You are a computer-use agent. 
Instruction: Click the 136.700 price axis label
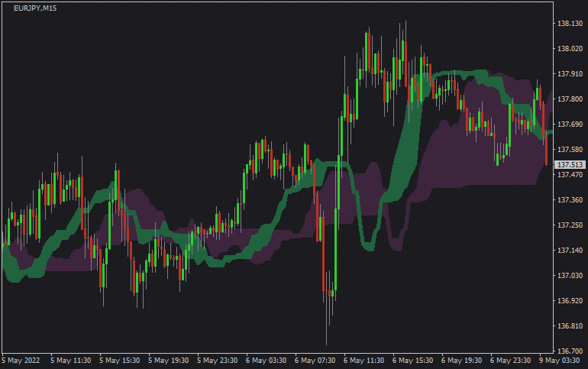point(570,351)
